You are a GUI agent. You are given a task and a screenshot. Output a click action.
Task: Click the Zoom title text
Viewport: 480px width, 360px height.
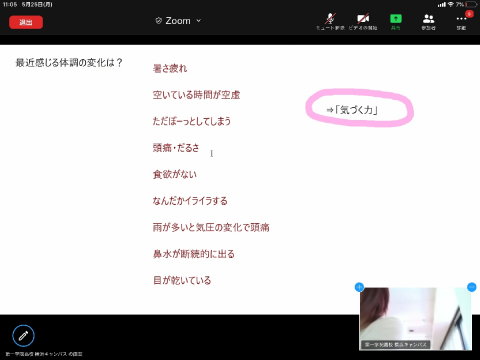click(178, 21)
